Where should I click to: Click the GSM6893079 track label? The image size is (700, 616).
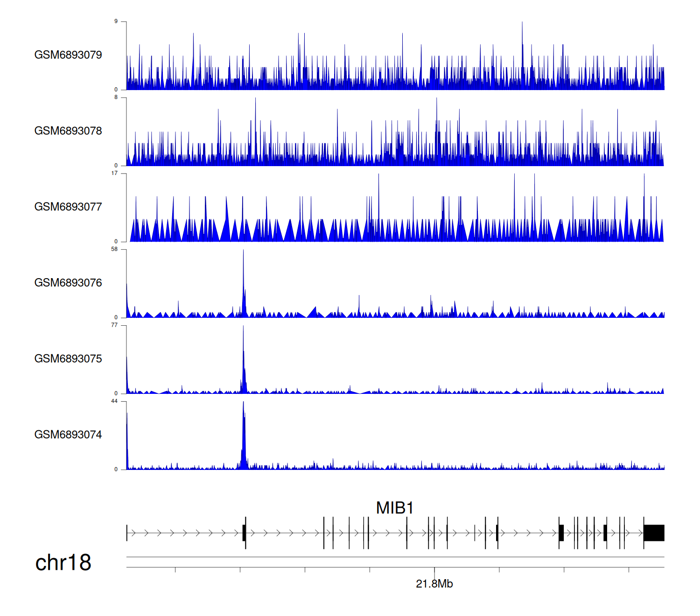68,55
